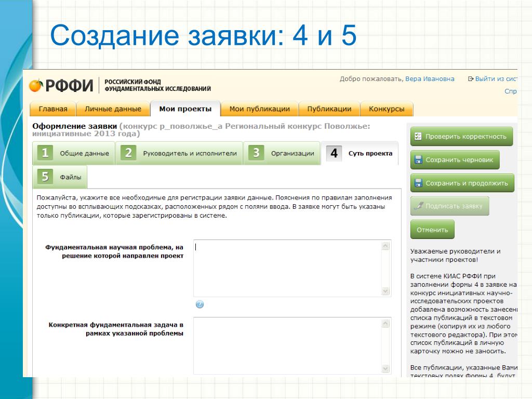Click floppy icon on Сохранить и продолжить button
532x399 pixels.
pos(418,183)
